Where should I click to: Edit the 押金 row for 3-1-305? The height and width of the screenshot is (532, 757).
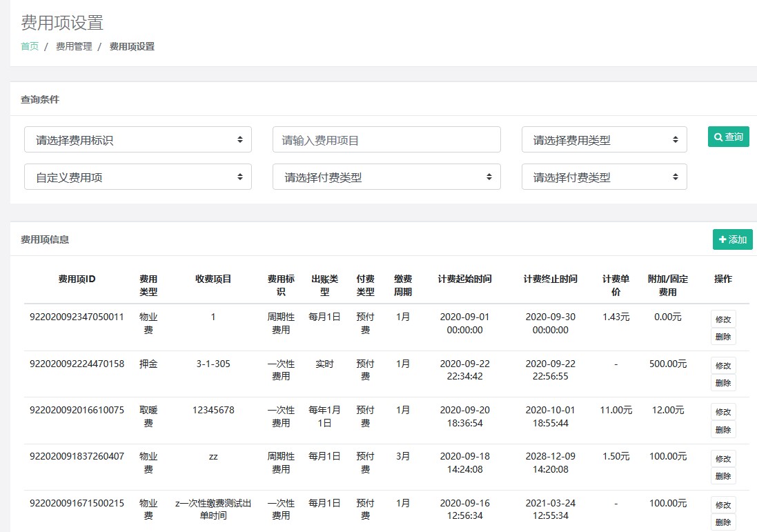(723, 365)
